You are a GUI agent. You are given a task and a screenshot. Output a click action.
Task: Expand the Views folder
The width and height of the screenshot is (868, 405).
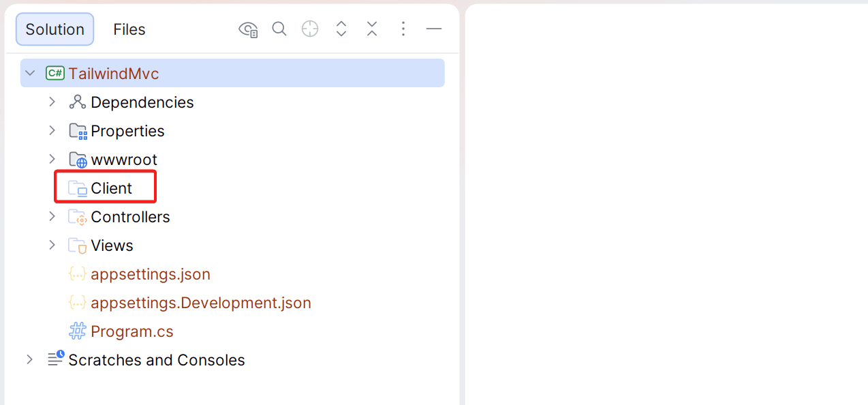pyautogui.click(x=52, y=245)
